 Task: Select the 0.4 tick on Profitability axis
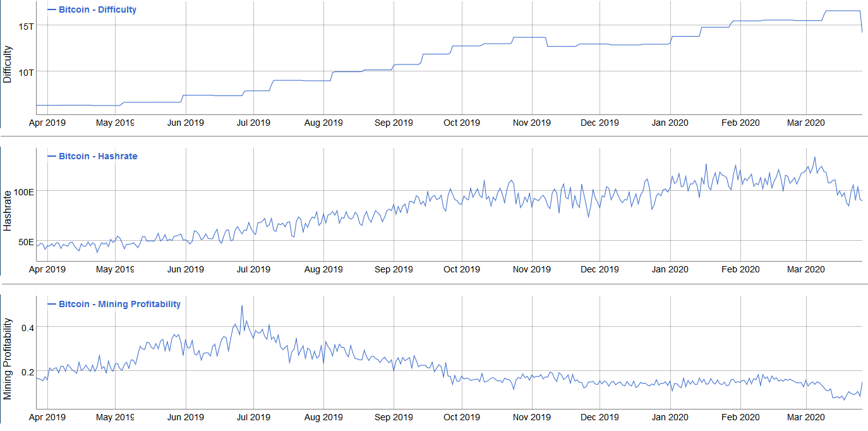[27, 327]
